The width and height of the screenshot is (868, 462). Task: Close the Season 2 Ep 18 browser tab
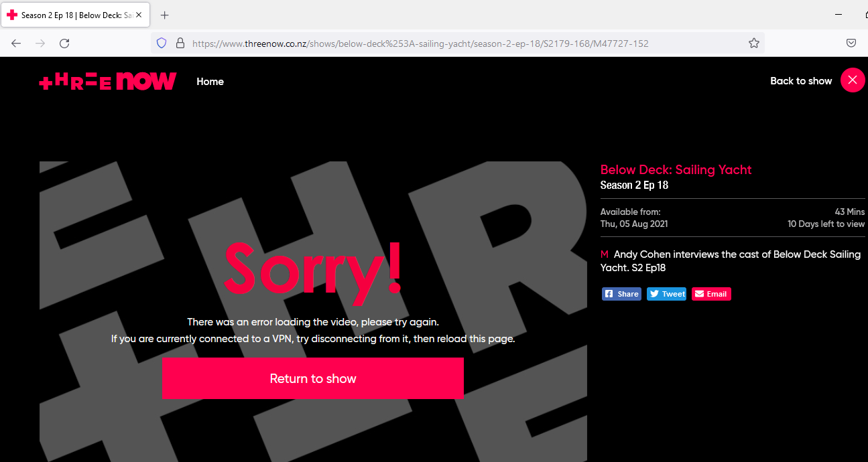pos(139,15)
